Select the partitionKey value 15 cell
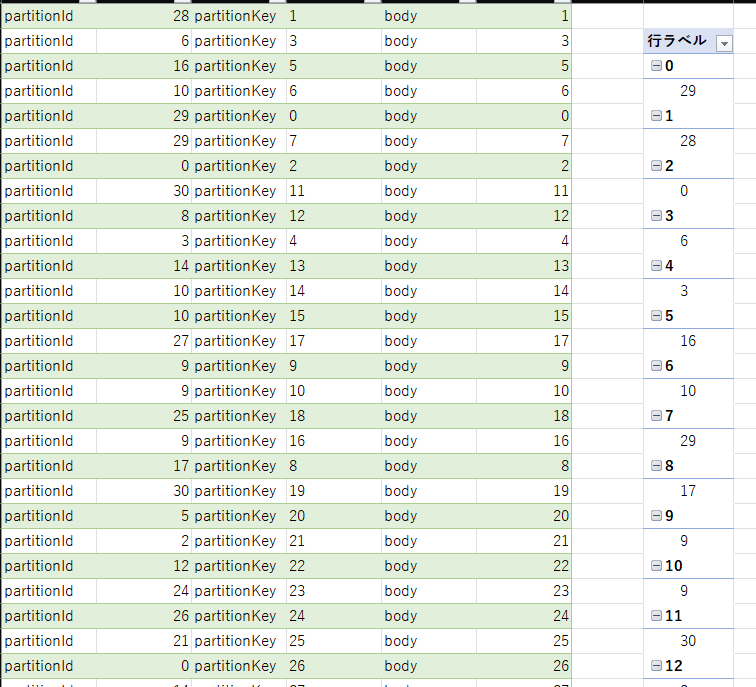The width and height of the screenshot is (756, 687). click(x=334, y=316)
